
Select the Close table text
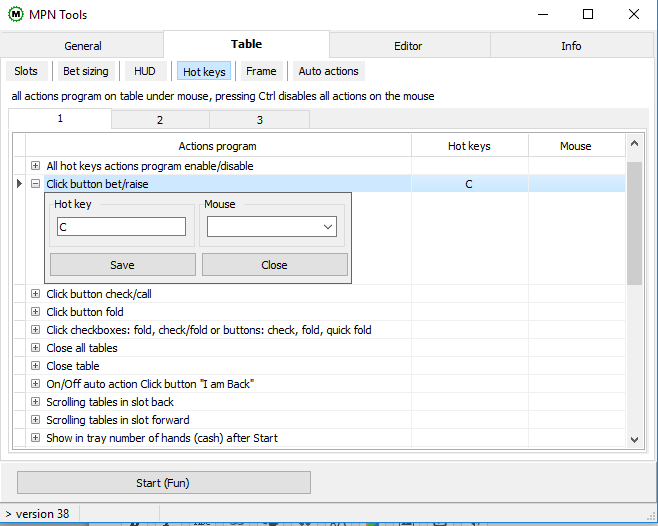73,366
